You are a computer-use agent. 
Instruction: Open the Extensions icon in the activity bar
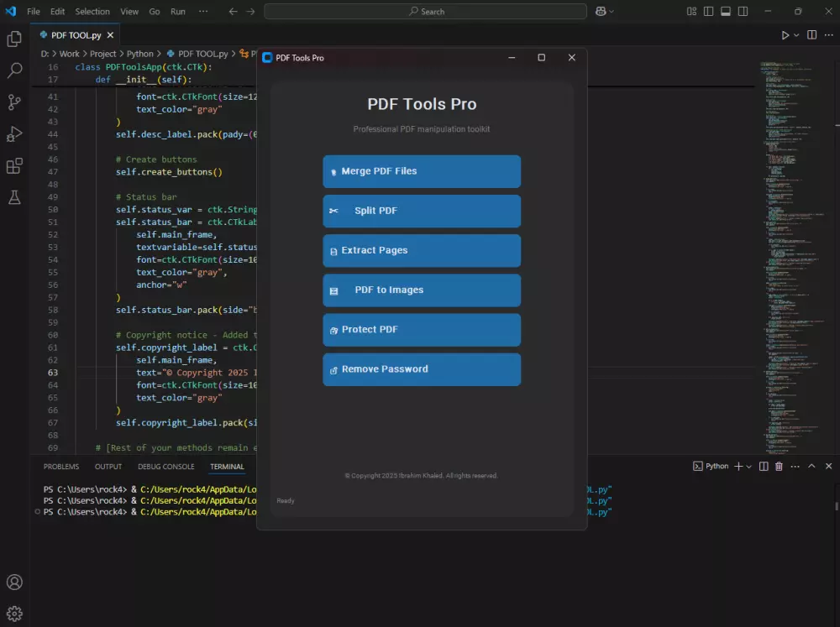pos(13,166)
